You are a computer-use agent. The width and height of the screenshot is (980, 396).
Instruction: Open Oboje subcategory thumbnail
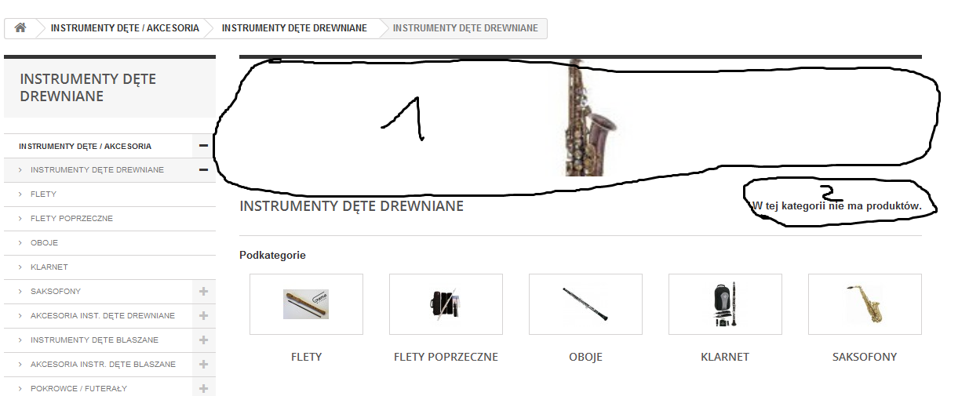tap(585, 304)
